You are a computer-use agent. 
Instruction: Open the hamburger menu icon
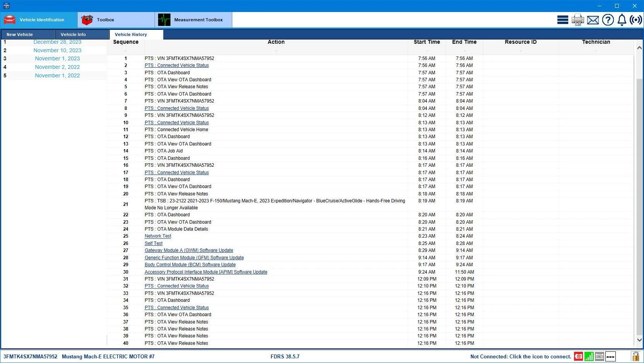[x=562, y=20]
